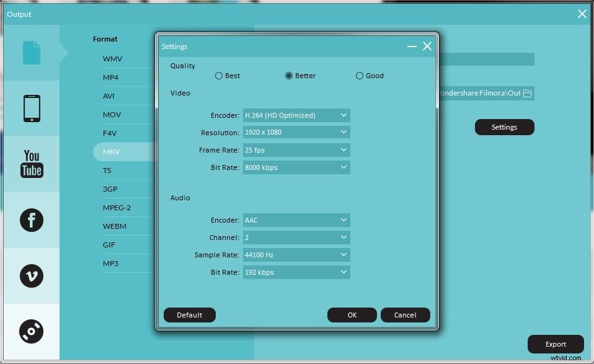Restore defaults with the Default button
This screenshot has width=594, height=364.
point(189,314)
